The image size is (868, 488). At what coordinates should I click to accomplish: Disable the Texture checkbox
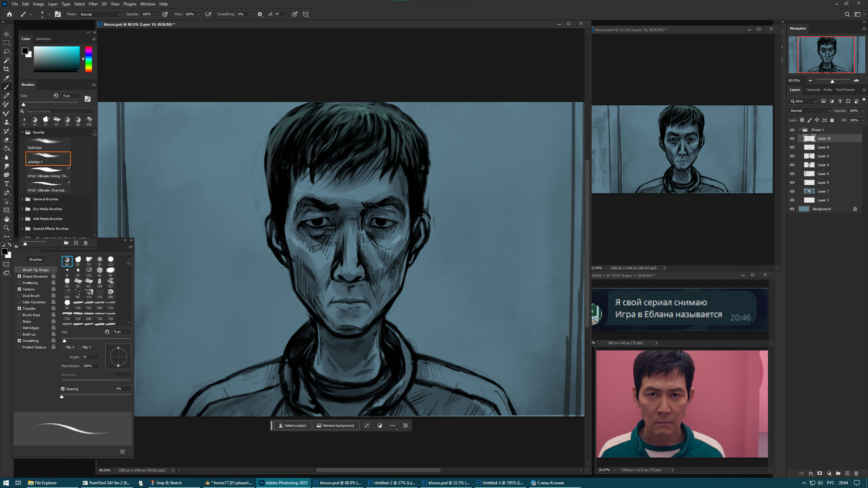pos(19,289)
